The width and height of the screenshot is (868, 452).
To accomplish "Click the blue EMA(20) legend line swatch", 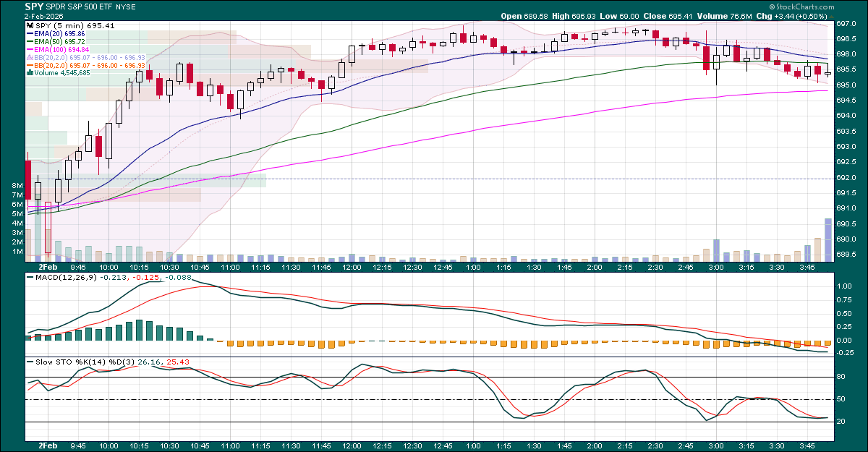I will [x=30, y=35].
